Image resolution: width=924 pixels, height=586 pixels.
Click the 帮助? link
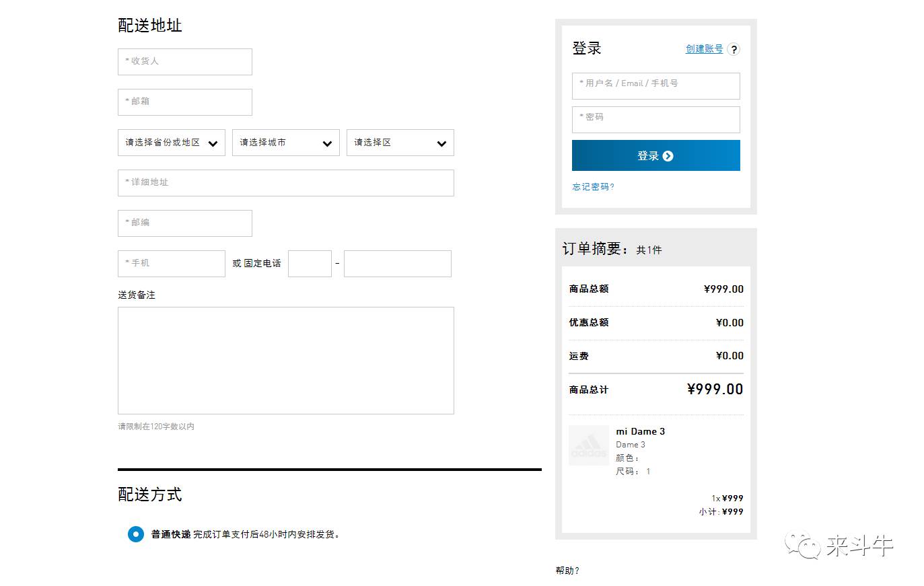pyautogui.click(x=567, y=571)
